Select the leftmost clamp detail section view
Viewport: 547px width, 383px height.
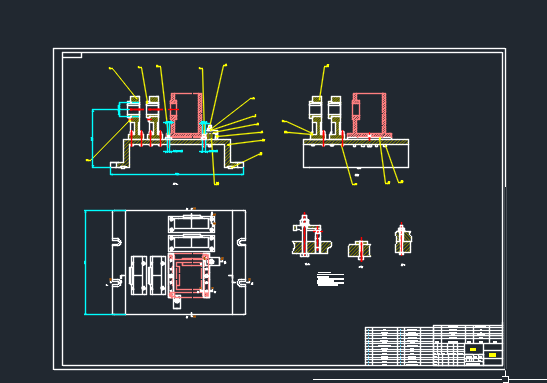coord(312,234)
